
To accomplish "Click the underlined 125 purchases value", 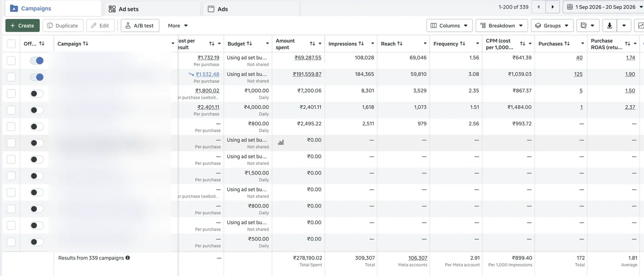I will (578, 74).
